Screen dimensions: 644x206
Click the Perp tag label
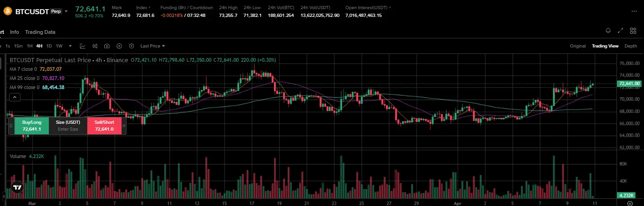tap(56, 11)
